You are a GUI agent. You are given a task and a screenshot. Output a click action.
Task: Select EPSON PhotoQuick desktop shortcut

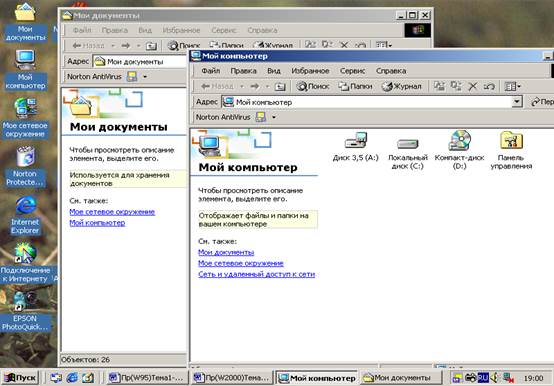25,311
